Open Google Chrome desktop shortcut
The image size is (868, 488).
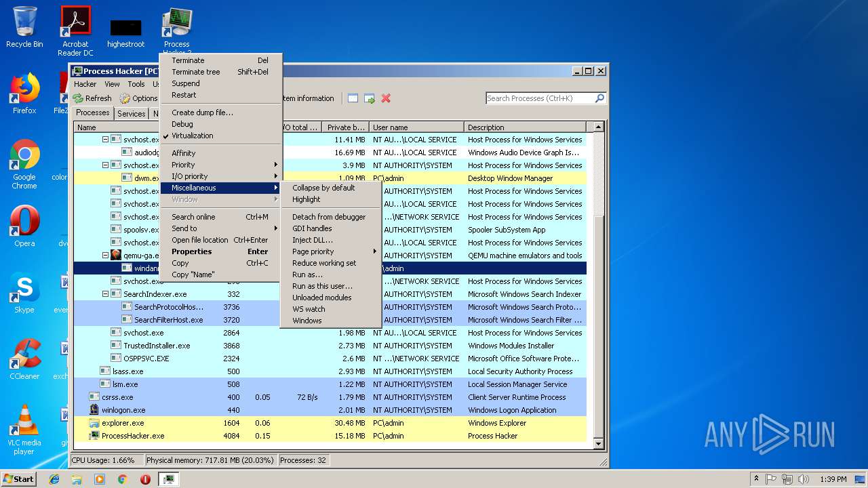point(24,164)
